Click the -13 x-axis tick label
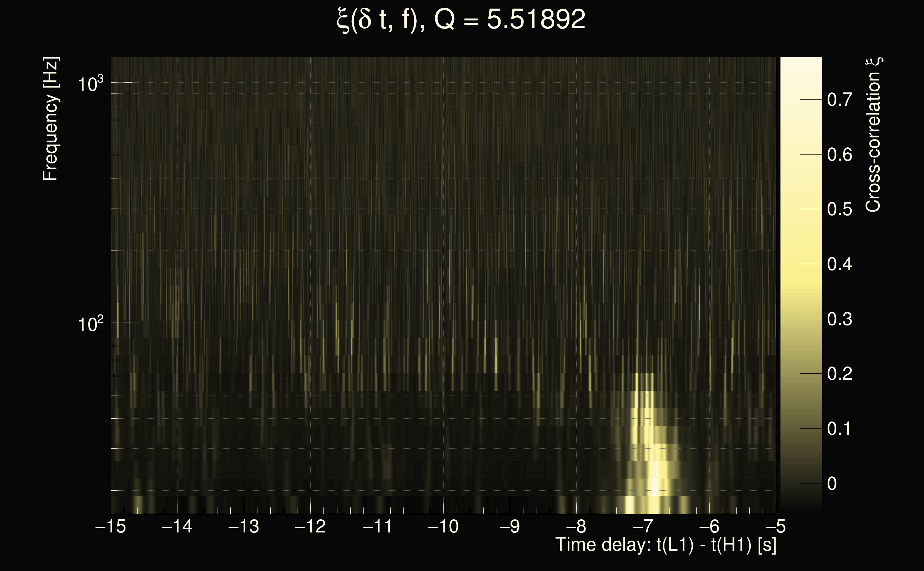The image size is (924, 571). coord(243,526)
